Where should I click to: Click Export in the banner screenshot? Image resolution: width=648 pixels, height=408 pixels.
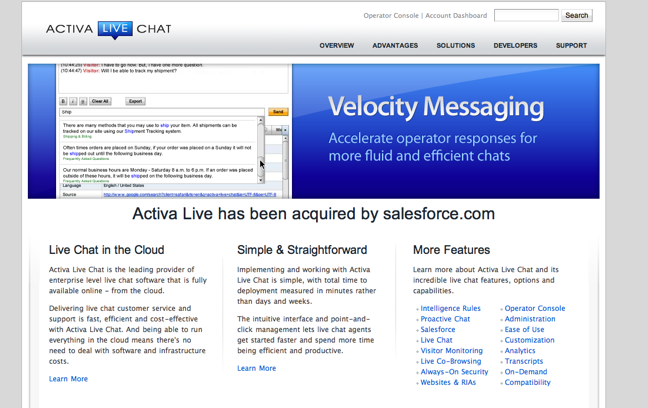point(136,101)
